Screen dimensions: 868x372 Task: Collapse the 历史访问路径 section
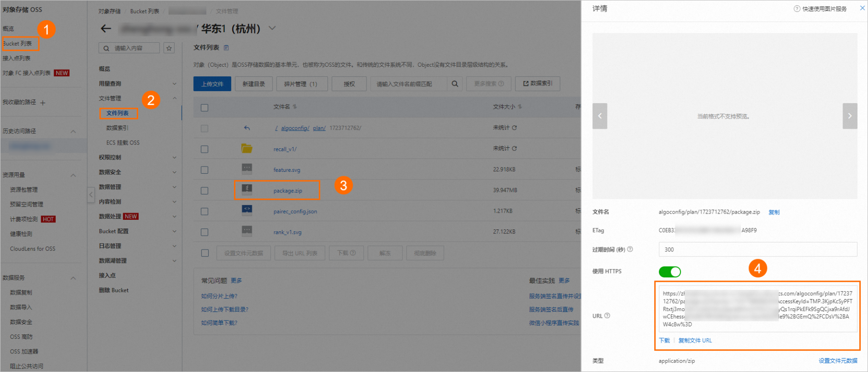click(x=73, y=132)
